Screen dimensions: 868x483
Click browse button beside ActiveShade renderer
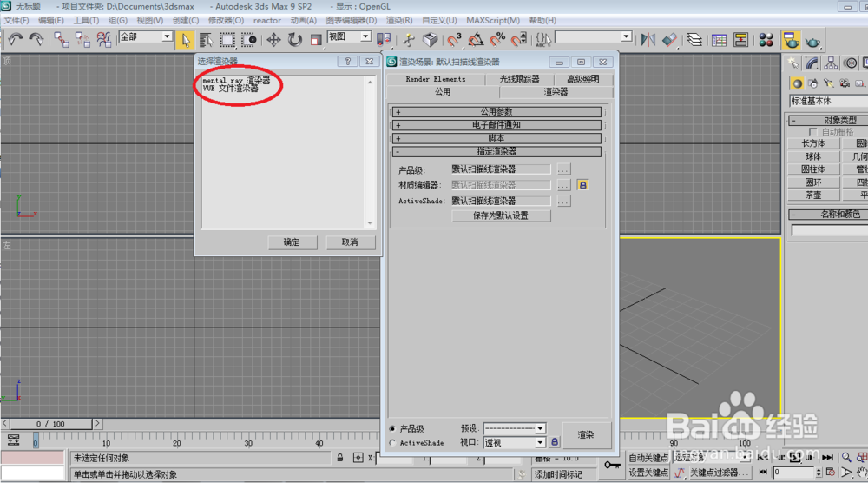tap(563, 201)
